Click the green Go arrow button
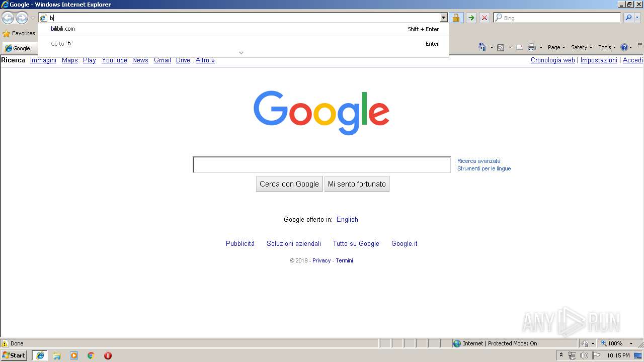Image resolution: width=644 pixels, height=362 pixels. (x=471, y=18)
